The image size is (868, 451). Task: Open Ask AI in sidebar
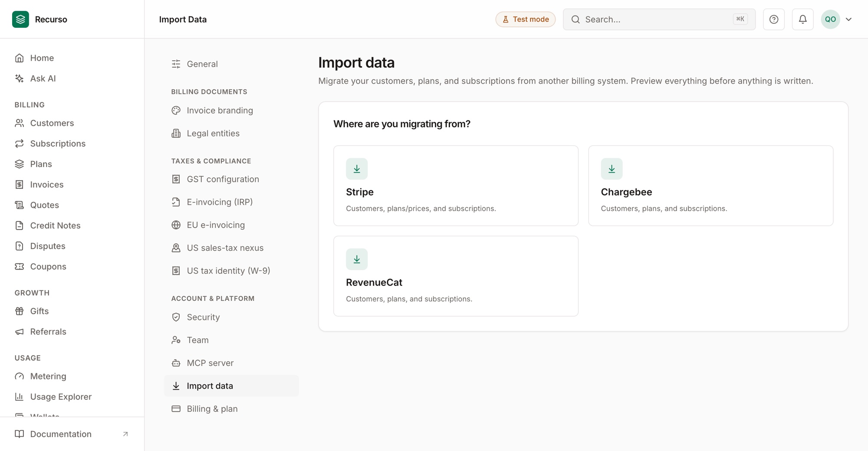click(x=72, y=78)
